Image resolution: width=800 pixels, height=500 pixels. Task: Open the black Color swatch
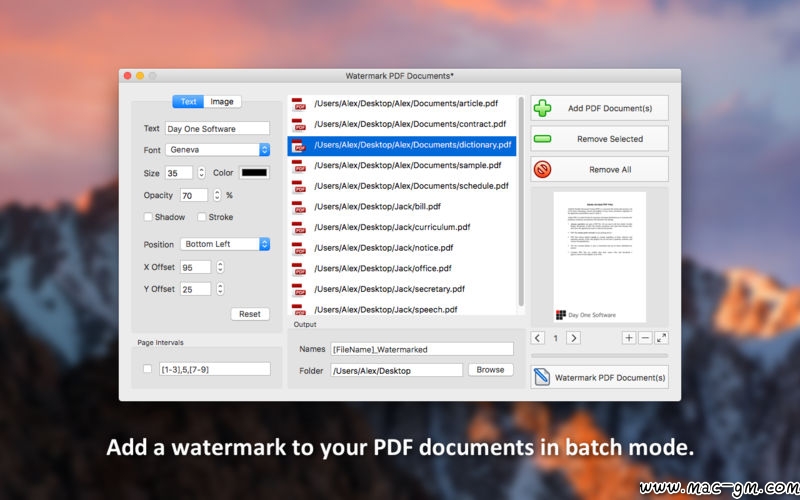(254, 173)
